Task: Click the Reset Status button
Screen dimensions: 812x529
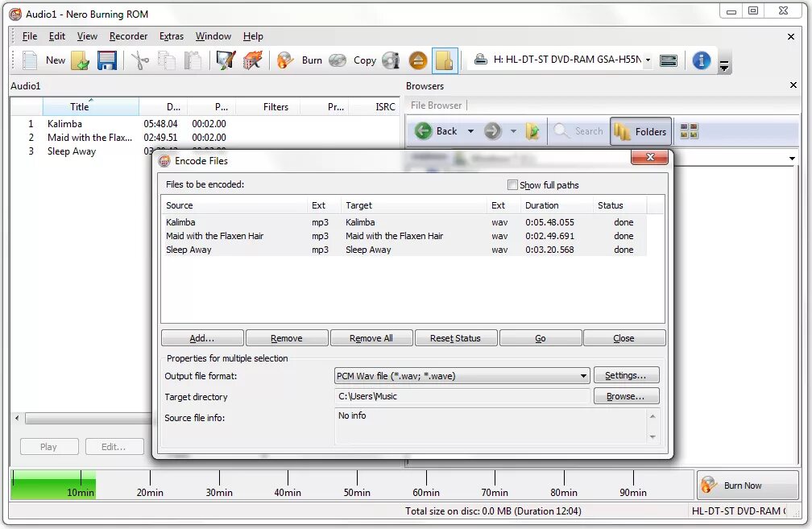Action: 456,337
